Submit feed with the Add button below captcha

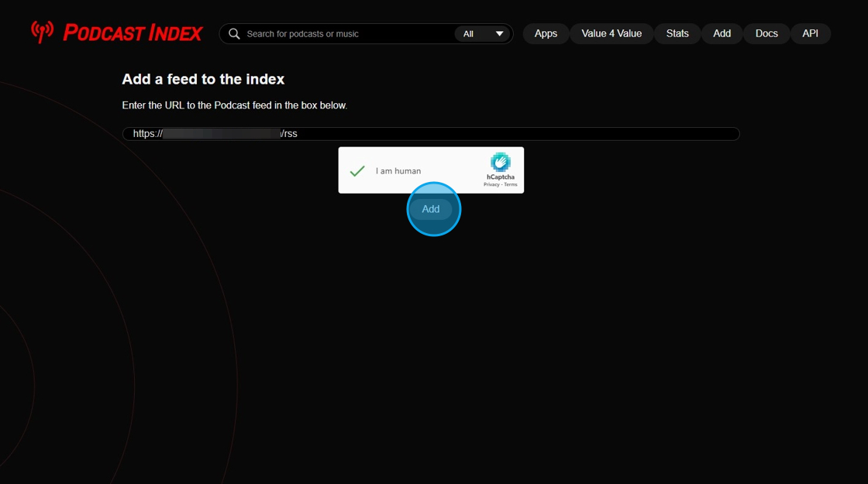pos(431,209)
